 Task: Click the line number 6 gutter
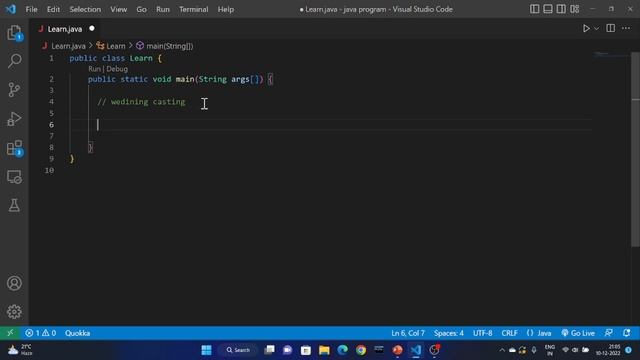coord(51,124)
